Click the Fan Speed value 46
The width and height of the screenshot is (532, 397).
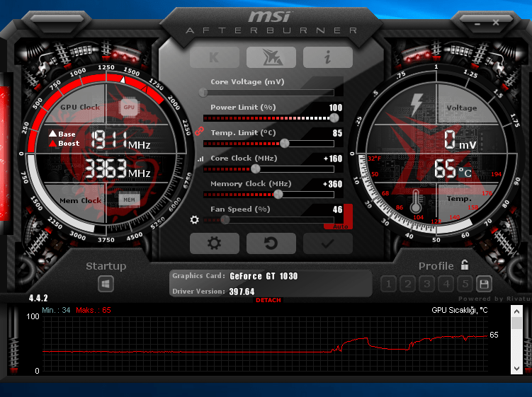338,209
